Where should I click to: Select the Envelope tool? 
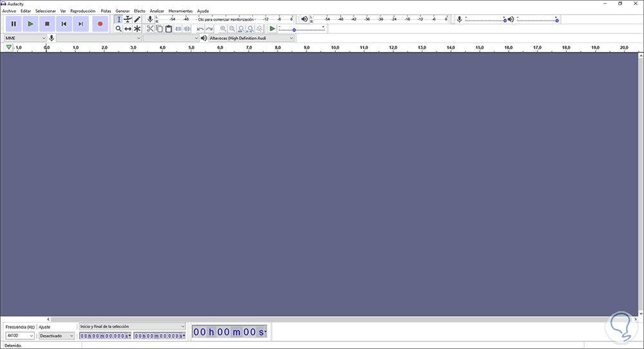(x=128, y=19)
